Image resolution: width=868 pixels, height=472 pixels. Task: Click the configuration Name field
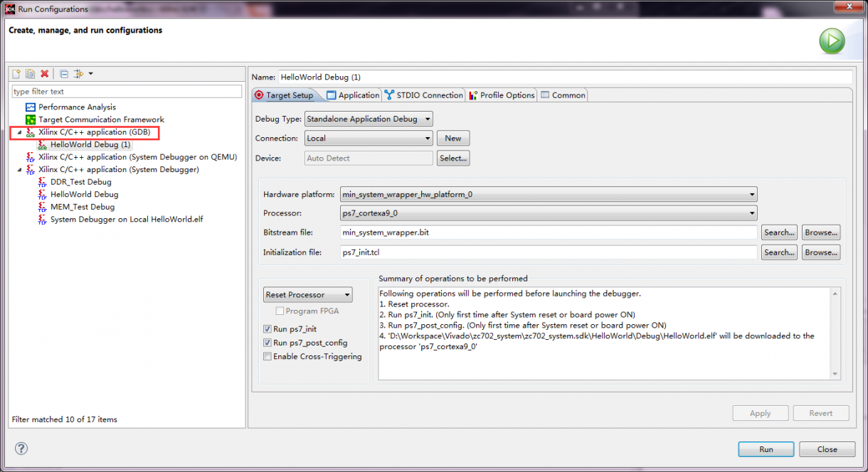pyautogui.click(x=564, y=77)
